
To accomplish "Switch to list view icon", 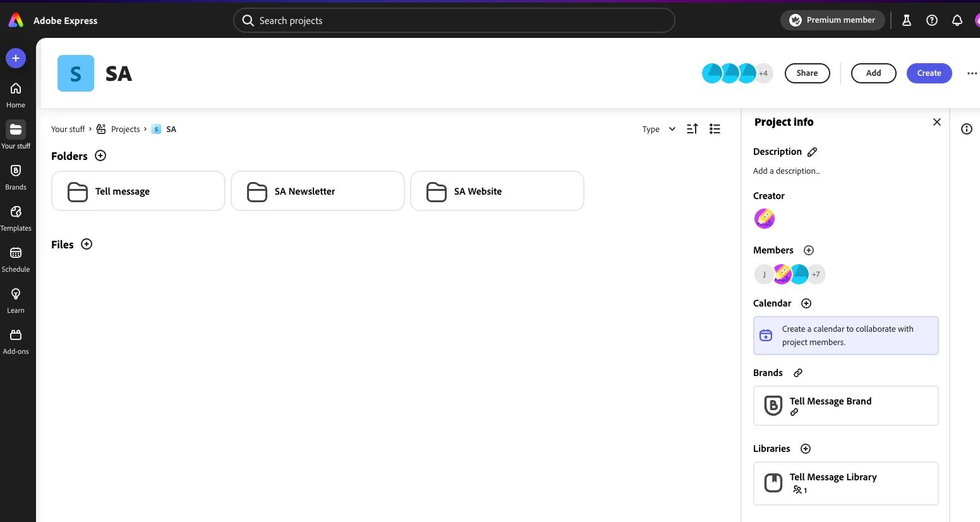I will 715,129.
